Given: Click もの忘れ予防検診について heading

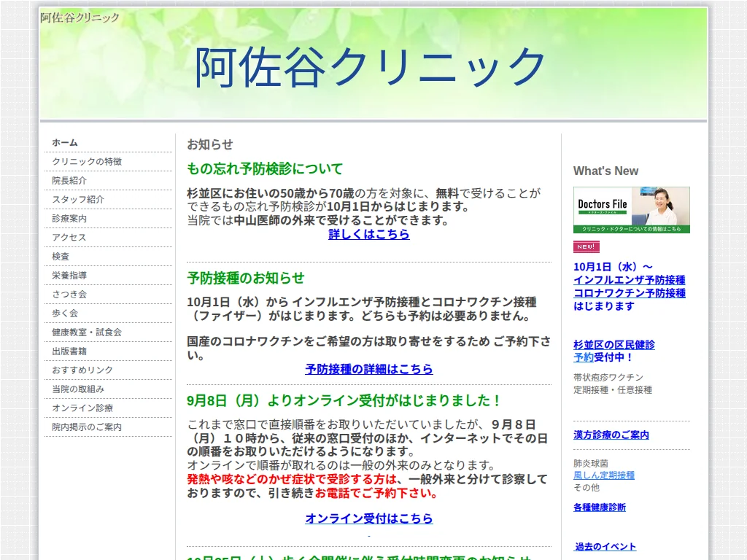Looking at the screenshot, I should (265, 168).
